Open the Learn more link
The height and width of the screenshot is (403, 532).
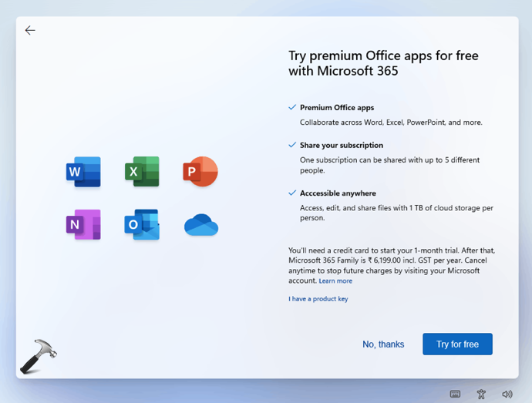point(335,281)
